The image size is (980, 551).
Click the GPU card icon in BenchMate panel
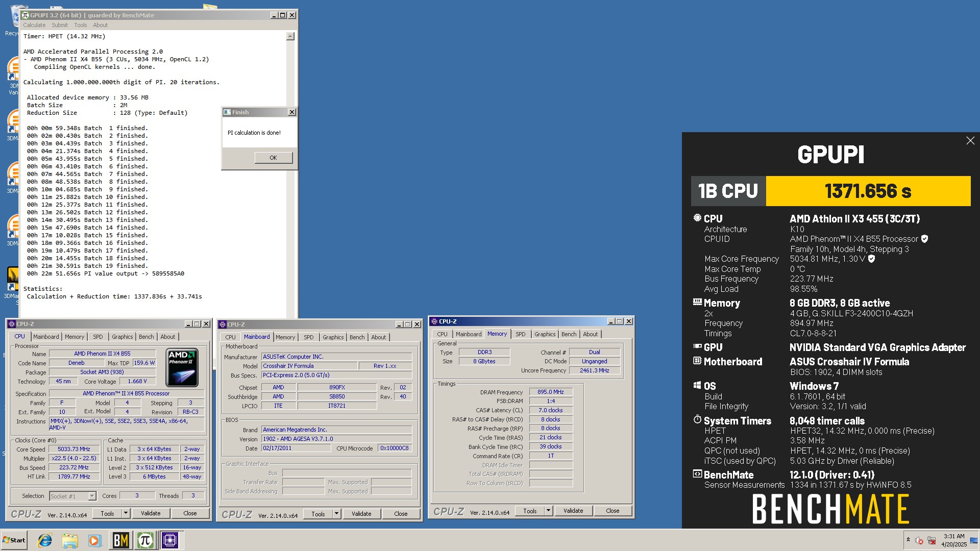pyautogui.click(x=697, y=346)
